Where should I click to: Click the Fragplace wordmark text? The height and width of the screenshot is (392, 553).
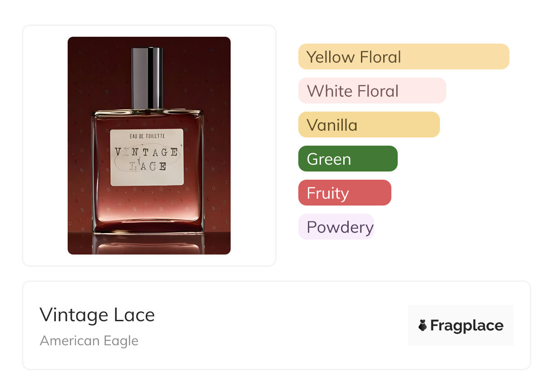pos(467,325)
